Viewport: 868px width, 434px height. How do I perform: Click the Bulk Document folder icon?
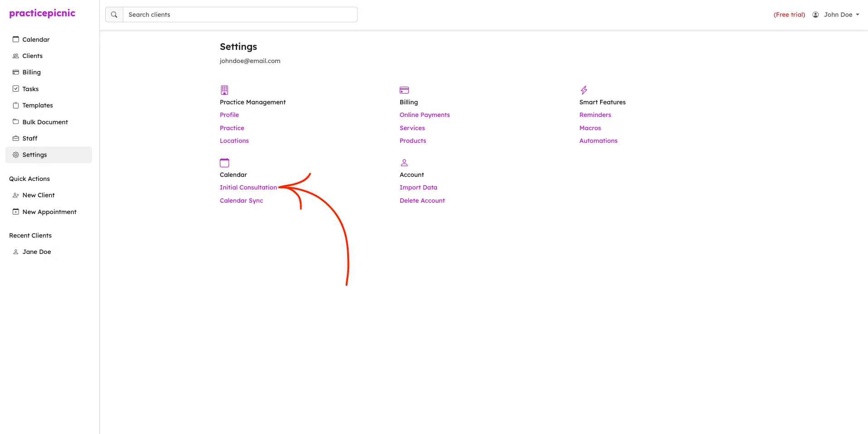click(16, 122)
